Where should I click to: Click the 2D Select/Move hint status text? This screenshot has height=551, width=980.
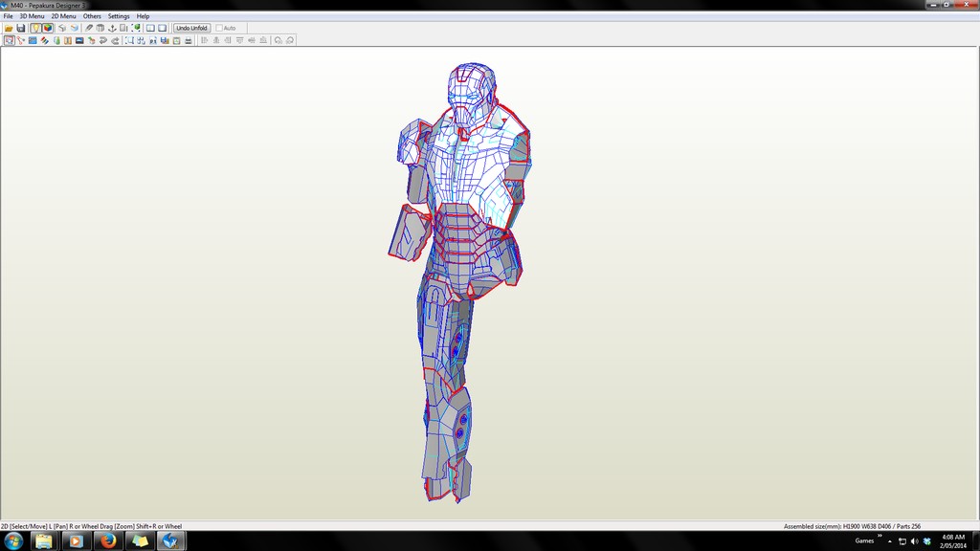click(91, 527)
